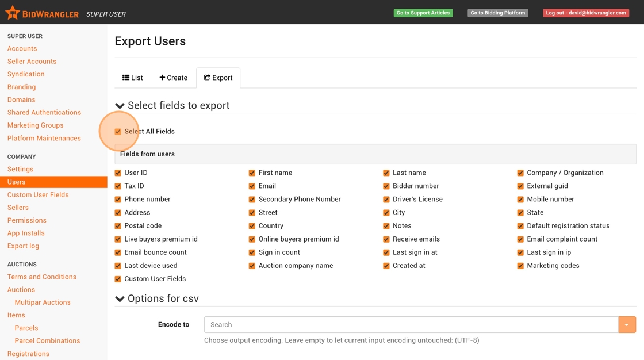Disable the Marketing codes checkbox

point(520,266)
